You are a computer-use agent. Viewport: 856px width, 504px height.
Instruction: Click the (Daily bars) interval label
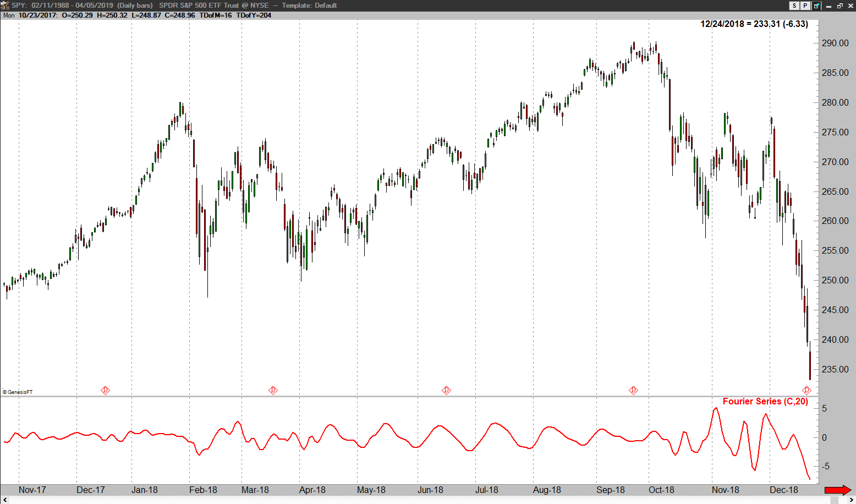tap(135, 6)
